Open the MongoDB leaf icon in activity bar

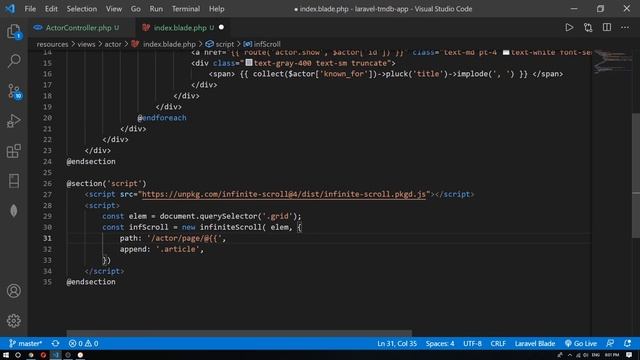13,211
